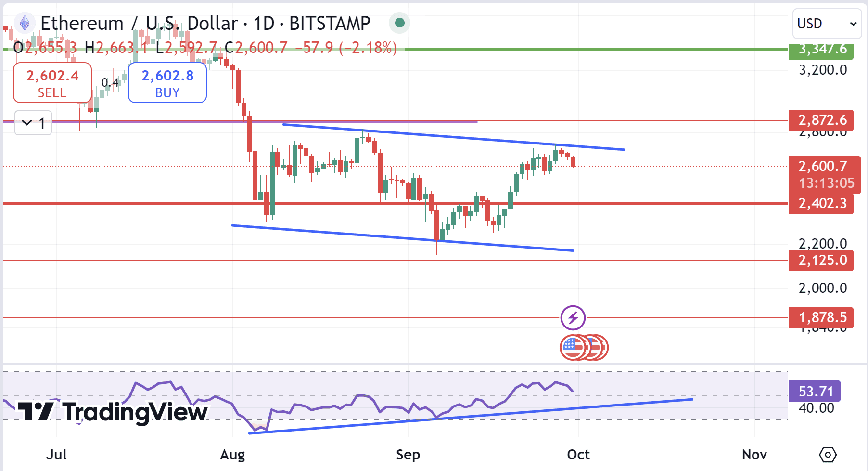The width and height of the screenshot is (868, 471).
Task: Open chart settings hexagon icon
Action: 828,455
